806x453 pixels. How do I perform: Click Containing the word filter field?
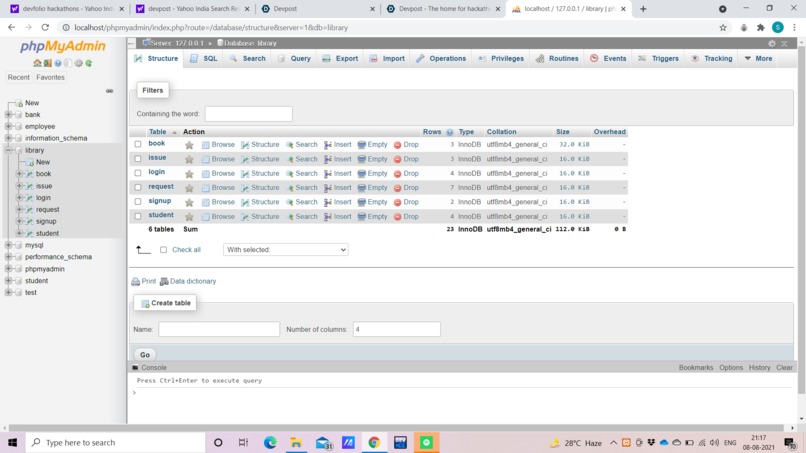249,114
